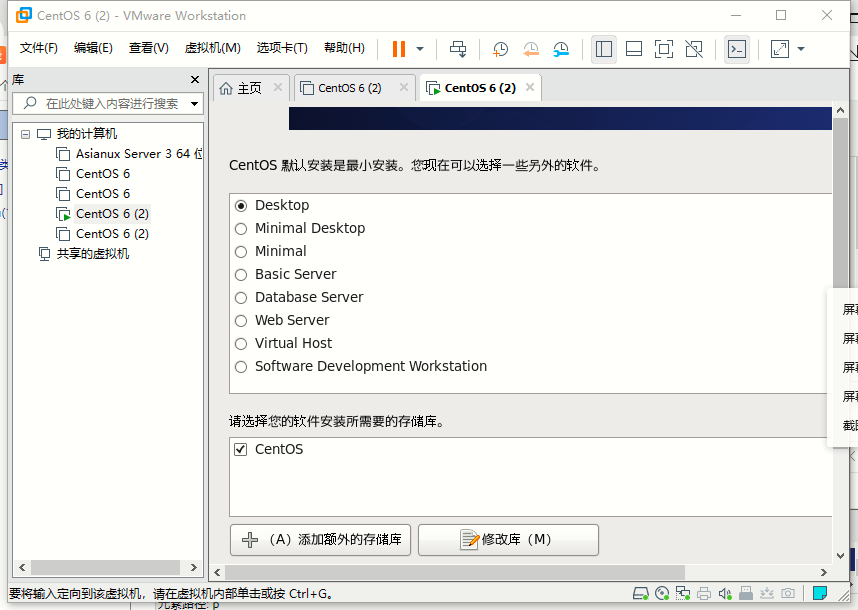Image resolution: width=858 pixels, height=610 pixels.
Task: Click the CD/DVD drive status icon
Action: point(662,593)
